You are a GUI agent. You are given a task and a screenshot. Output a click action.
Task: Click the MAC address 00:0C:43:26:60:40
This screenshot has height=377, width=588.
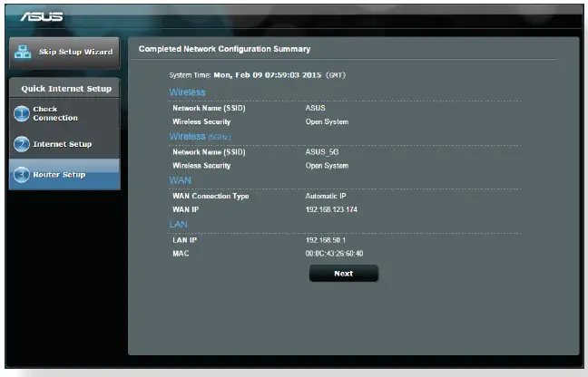tap(334, 254)
